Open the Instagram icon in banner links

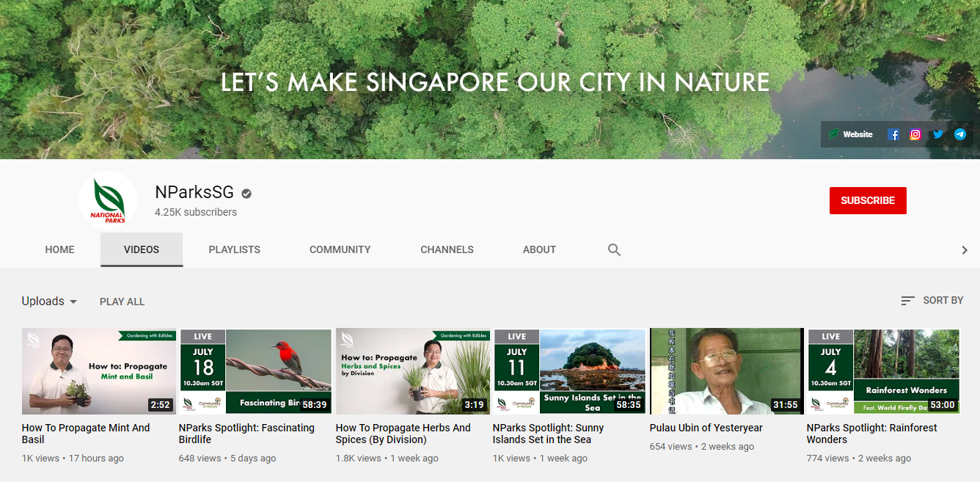(x=915, y=134)
